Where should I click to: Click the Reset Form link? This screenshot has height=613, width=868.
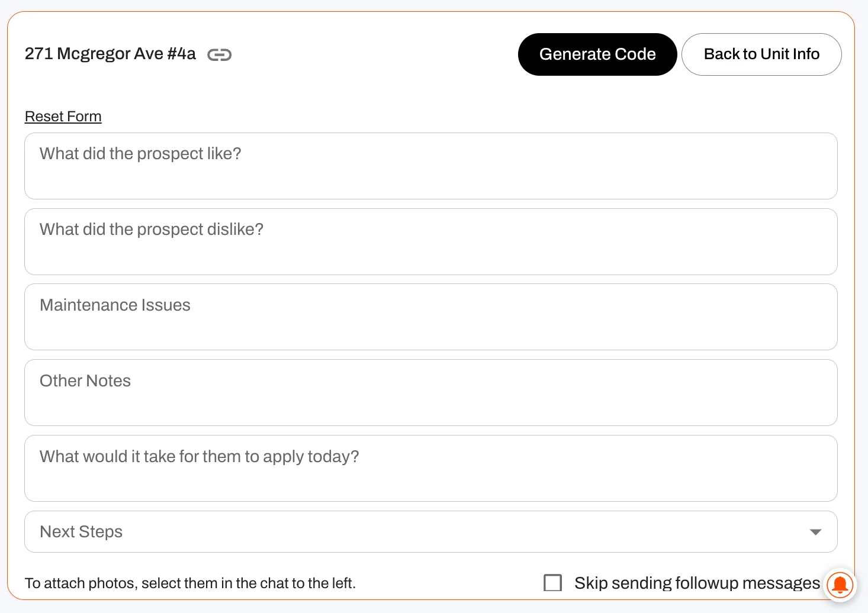[x=63, y=116]
